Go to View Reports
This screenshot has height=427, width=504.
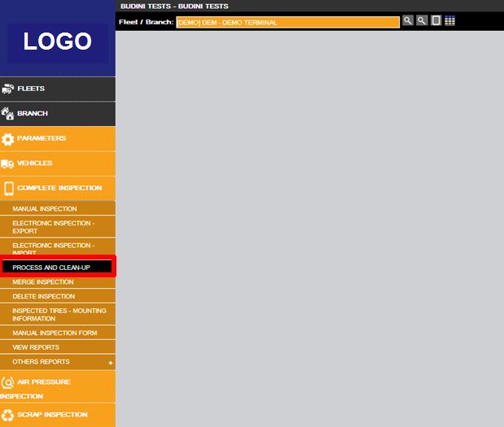(x=36, y=347)
